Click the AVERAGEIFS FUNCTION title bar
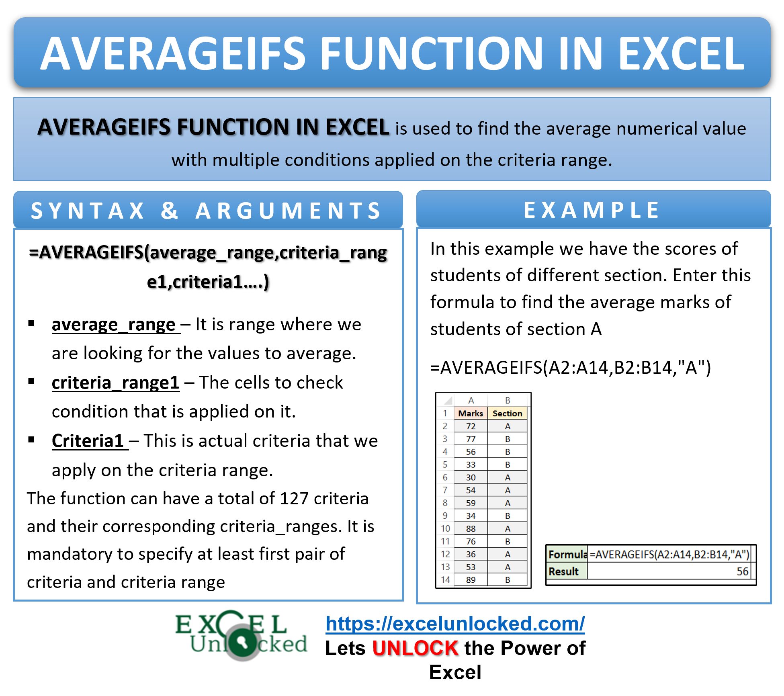This screenshot has height=696, width=784. [392, 37]
